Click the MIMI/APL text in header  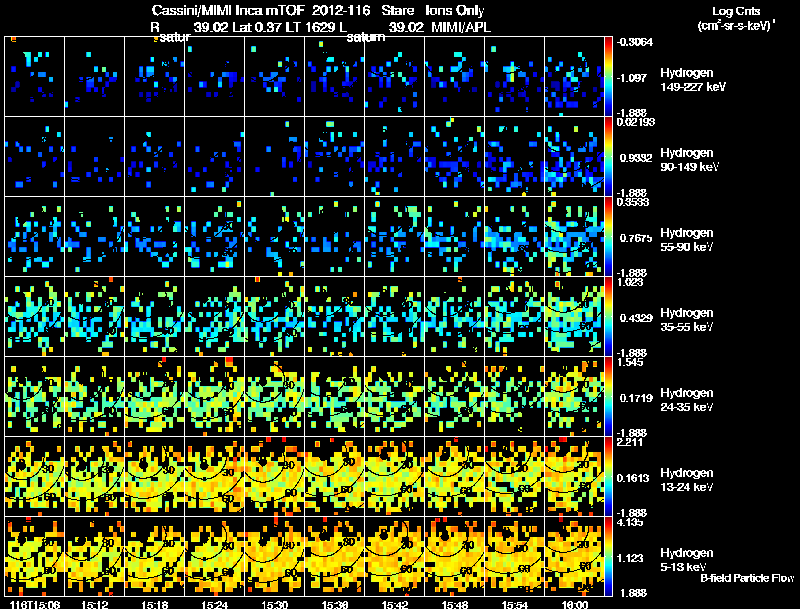coord(461,27)
